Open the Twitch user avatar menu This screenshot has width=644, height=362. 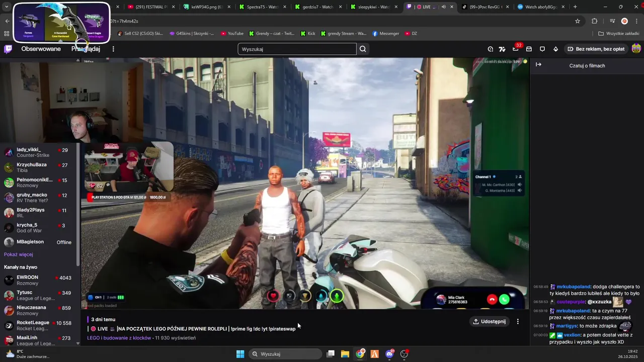[x=636, y=49]
